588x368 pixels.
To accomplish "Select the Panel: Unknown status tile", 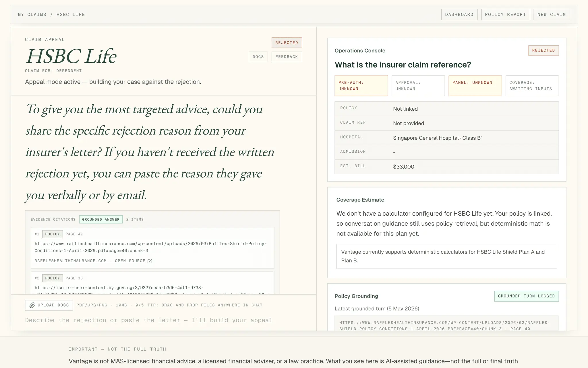I will coord(475,86).
